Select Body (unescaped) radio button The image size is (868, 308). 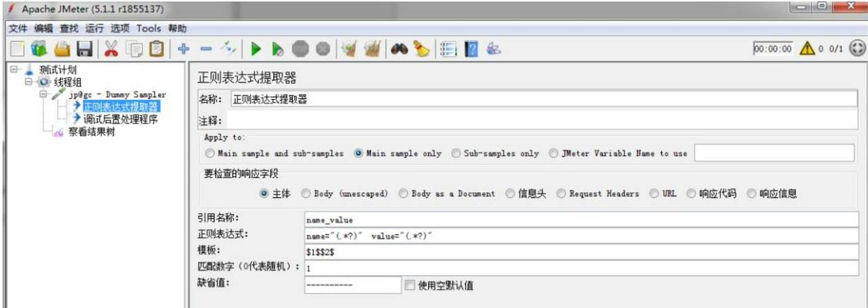pyautogui.click(x=306, y=193)
